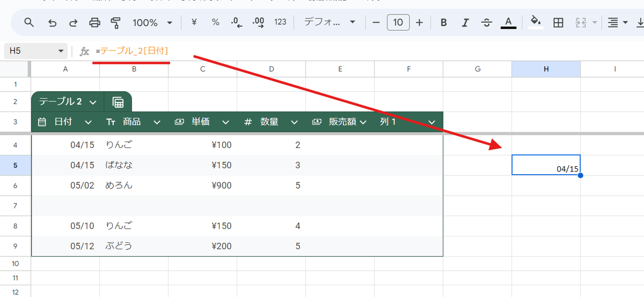Select column H header
Viewport: 644px width, 297px height.
546,69
